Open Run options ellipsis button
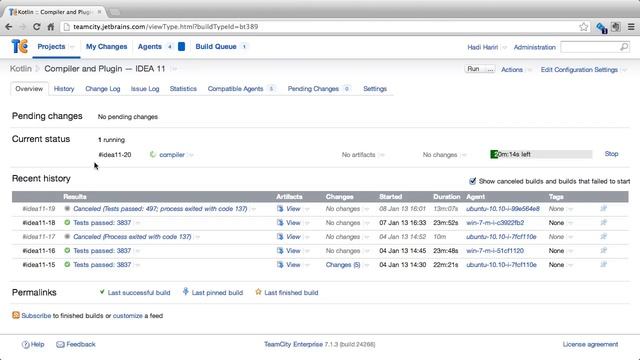Image resolution: width=640 pixels, height=360 pixels. point(490,69)
